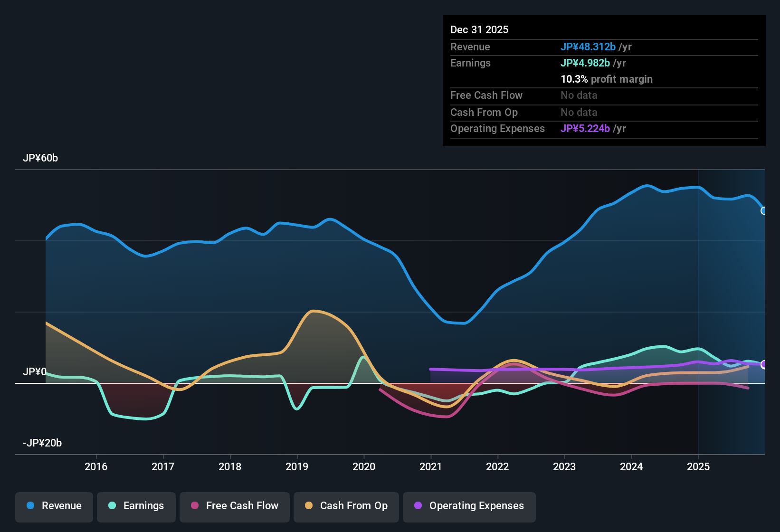
Task: Toggle the Free Cash Flow series off
Action: (x=234, y=506)
